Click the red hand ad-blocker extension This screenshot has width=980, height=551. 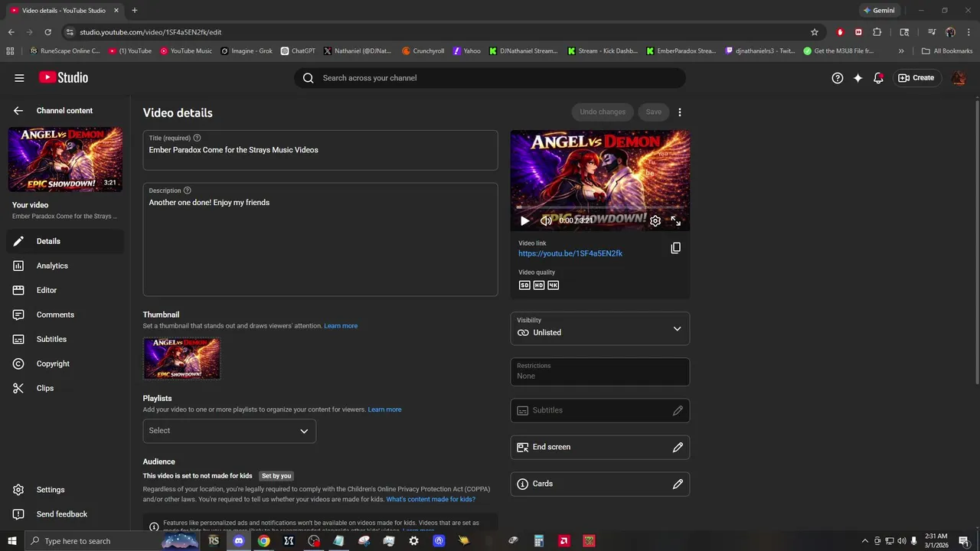tap(841, 32)
